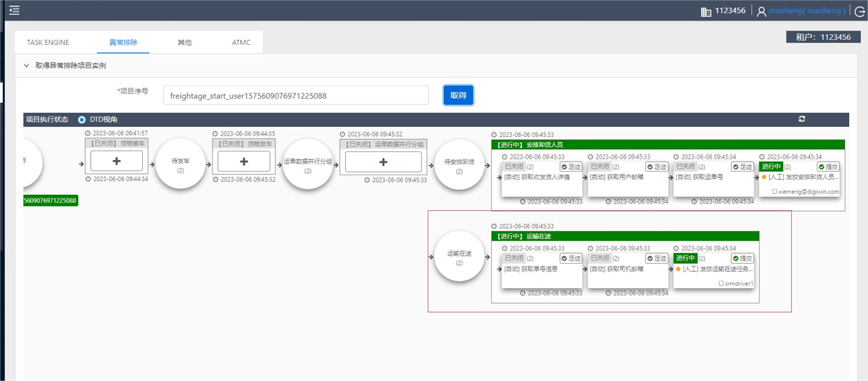Focus the 项目序号 input field
The height and width of the screenshot is (381, 868).
coord(296,96)
